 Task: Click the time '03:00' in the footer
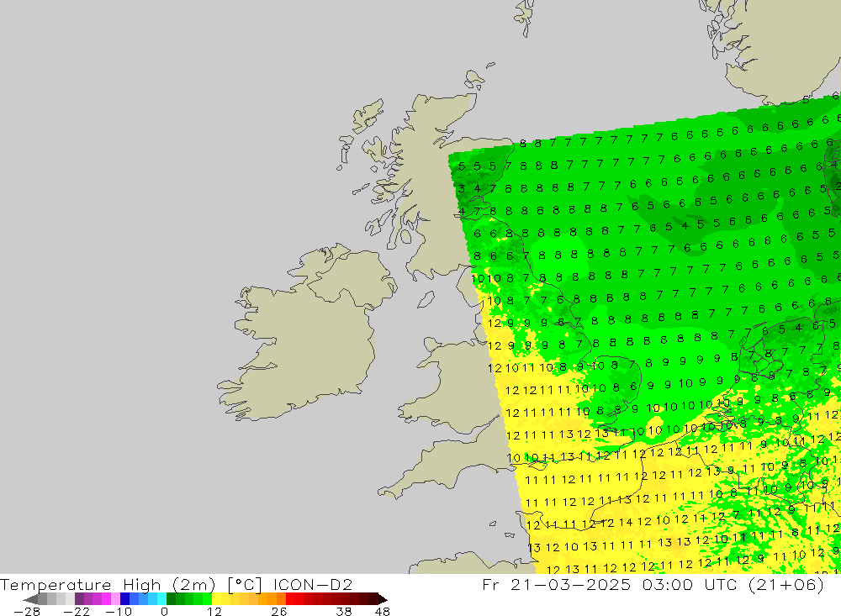click(669, 584)
